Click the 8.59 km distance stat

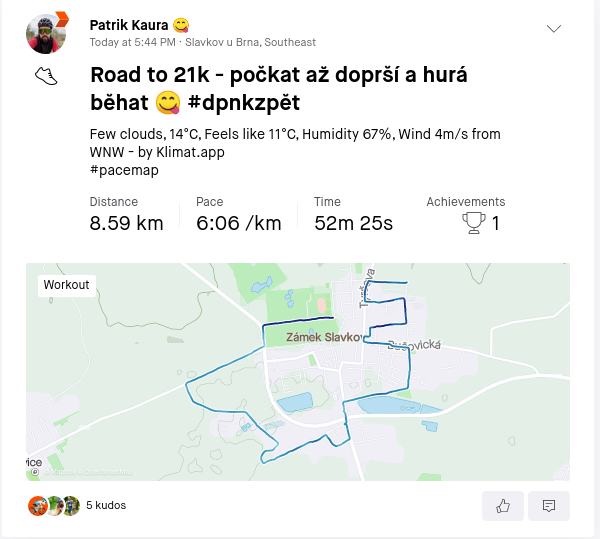[x=126, y=223]
